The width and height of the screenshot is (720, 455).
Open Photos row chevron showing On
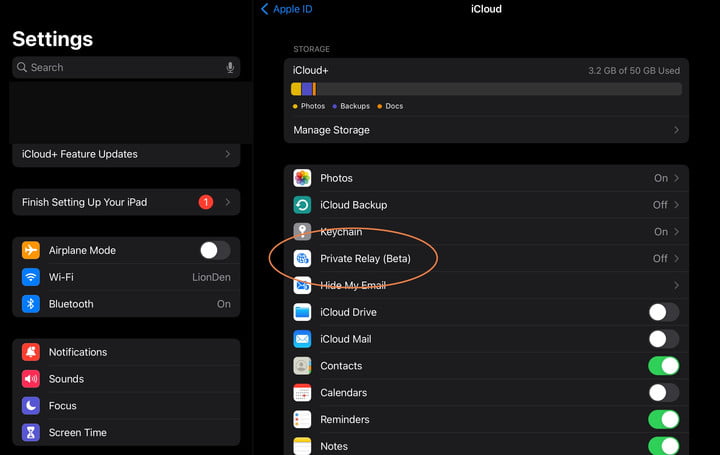676,178
